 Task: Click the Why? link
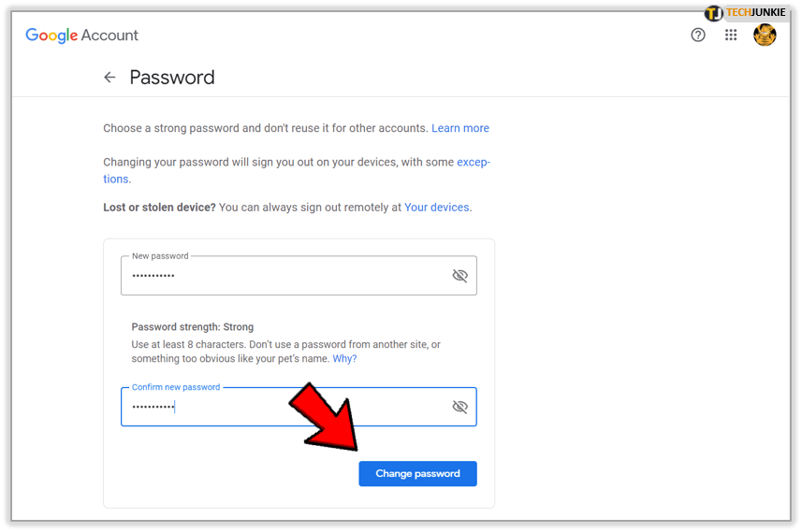[x=344, y=358]
